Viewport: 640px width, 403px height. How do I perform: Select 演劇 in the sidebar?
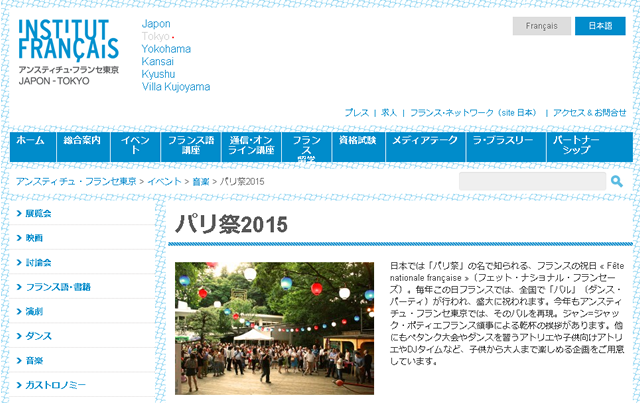click(34, 312)
